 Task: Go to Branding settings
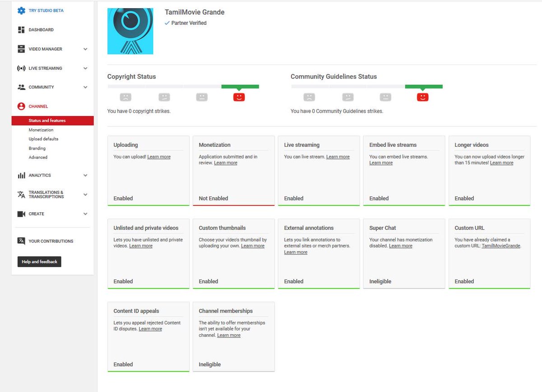point(37,148)
